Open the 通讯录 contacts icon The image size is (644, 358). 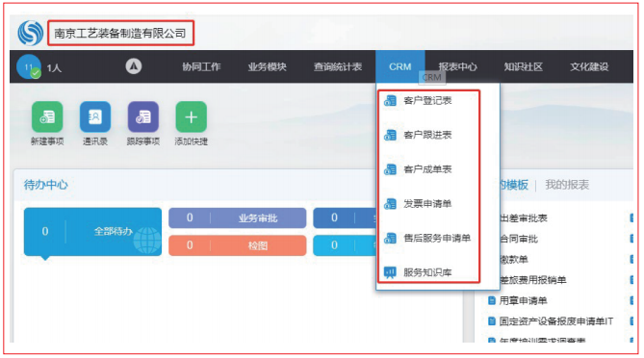click(95, 117)
